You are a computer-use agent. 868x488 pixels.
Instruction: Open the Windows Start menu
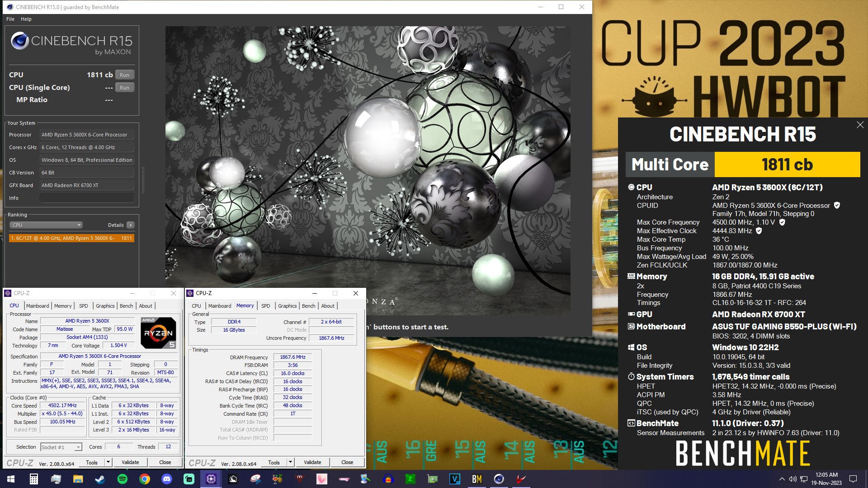pyautogui.click(x=11, y=479)
